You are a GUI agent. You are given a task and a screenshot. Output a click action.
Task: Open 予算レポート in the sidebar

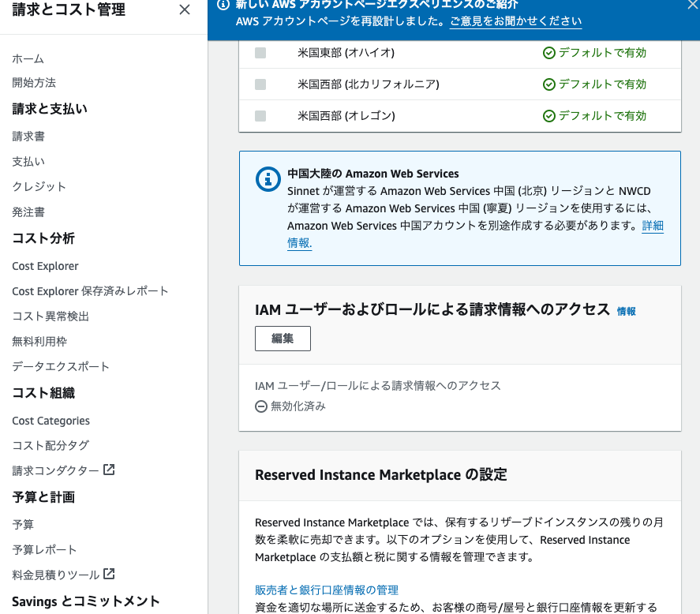coord(44,549)
